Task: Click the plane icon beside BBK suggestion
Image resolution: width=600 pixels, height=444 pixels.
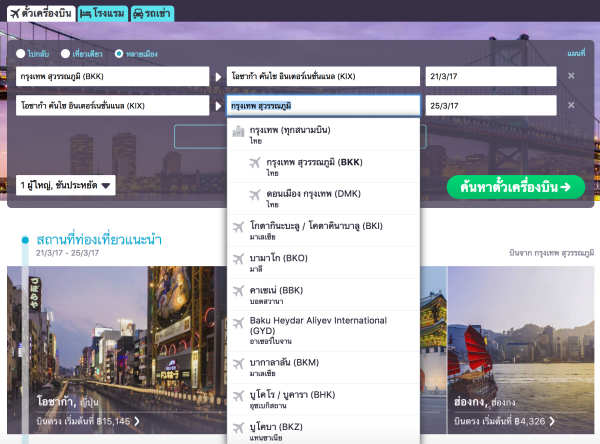Action: tap(238, 291)
